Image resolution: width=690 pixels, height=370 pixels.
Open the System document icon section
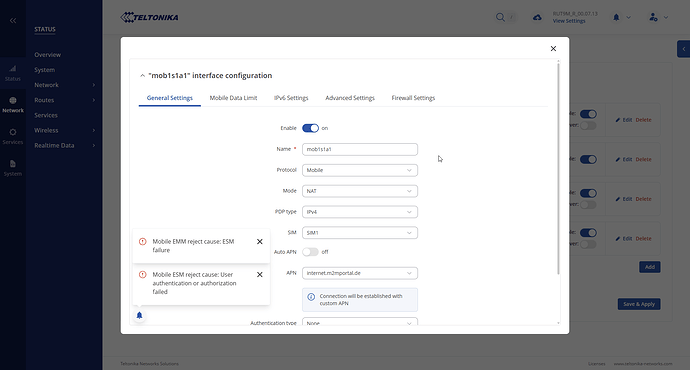point(13,168)
